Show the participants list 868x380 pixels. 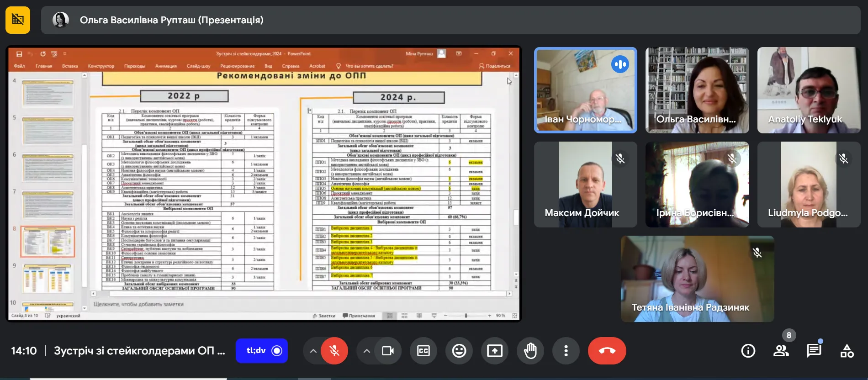tap(781, 351)
